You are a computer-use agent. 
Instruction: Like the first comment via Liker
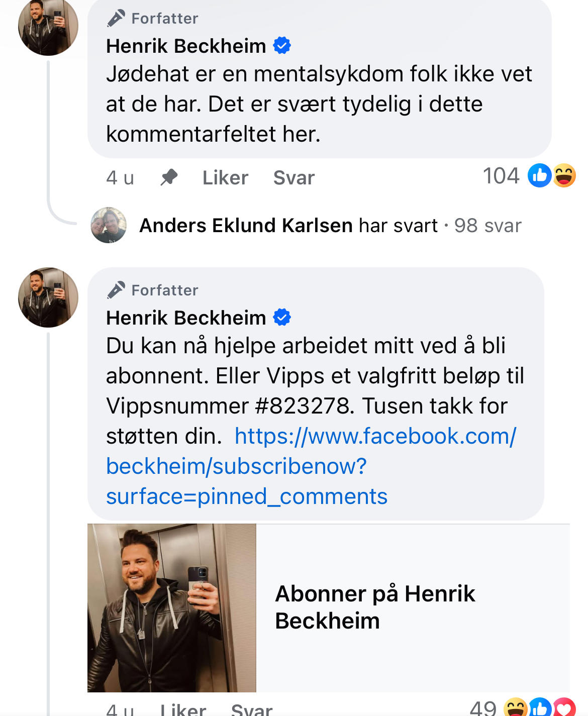click(225, 177)
